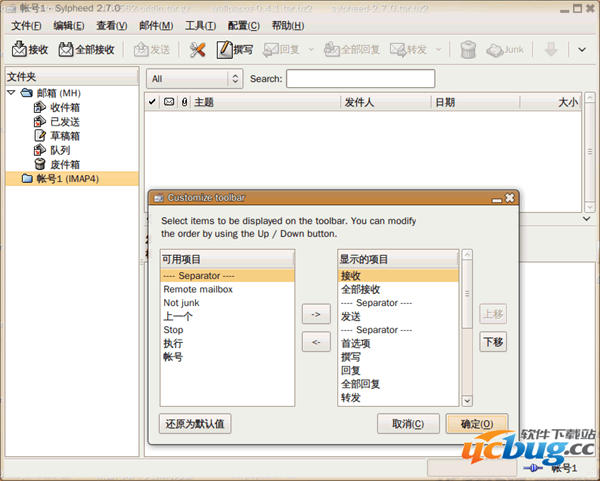Click the checkmark column header in message list
600x481 pixels.
(x=152, y=101)
